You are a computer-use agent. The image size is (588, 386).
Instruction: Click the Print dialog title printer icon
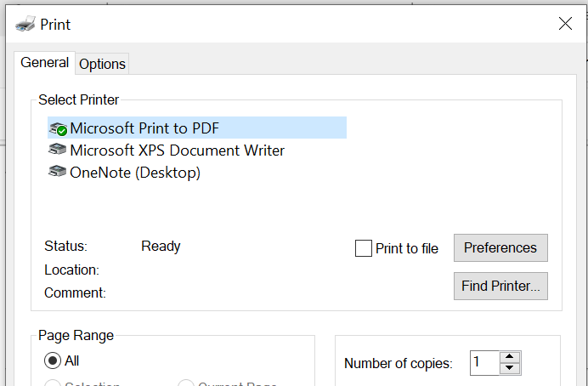[25, 24]
